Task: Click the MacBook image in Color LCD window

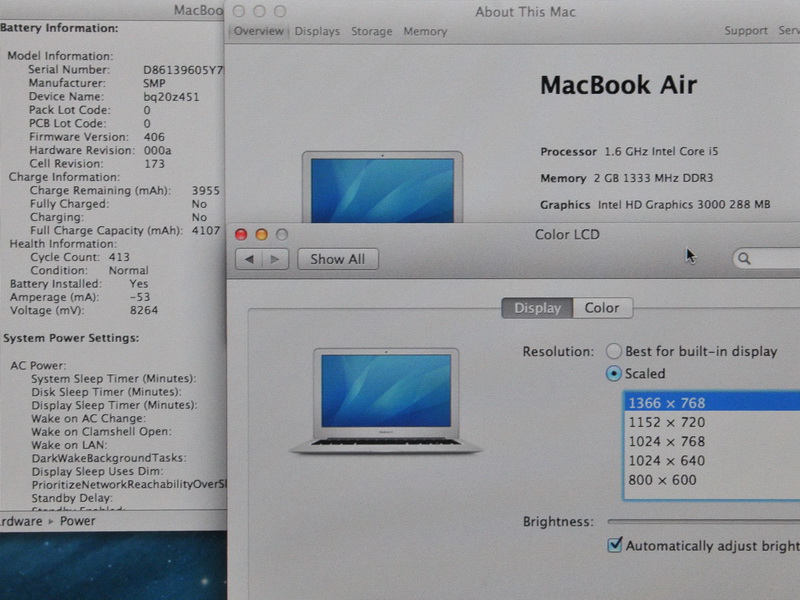Action: click(x=386, y=401)
